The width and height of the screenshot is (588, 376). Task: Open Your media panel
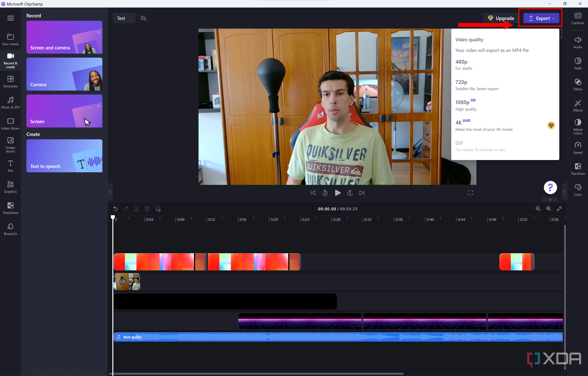[11, 40]
